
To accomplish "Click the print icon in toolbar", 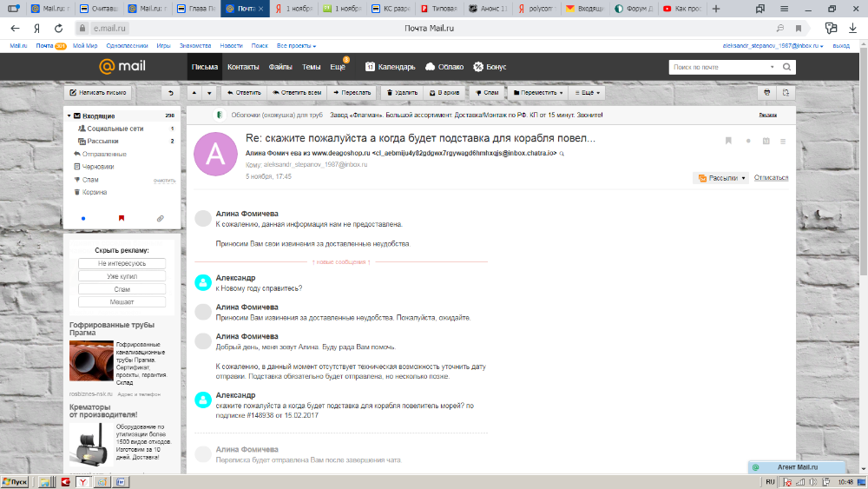I will (x=766, y=92).
